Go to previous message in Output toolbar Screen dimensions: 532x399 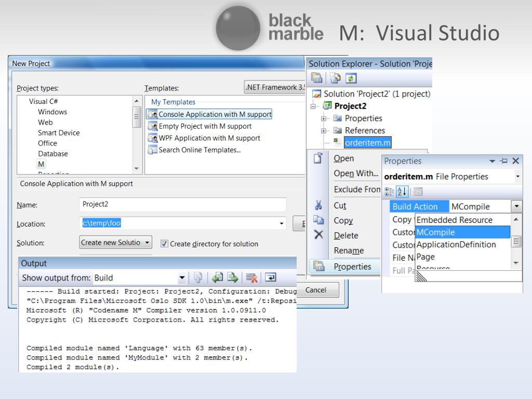pos(217,277)
